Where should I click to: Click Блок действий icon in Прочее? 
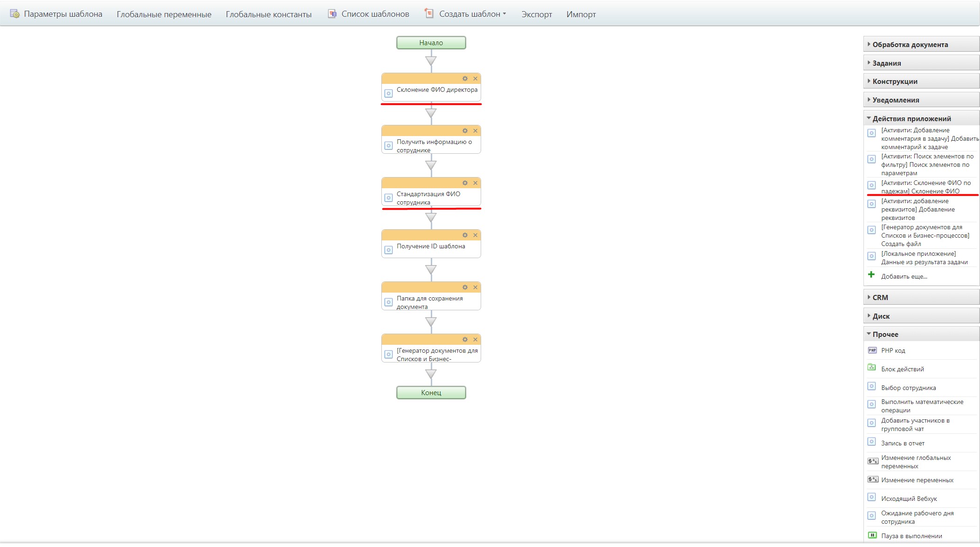coord(872,368)
